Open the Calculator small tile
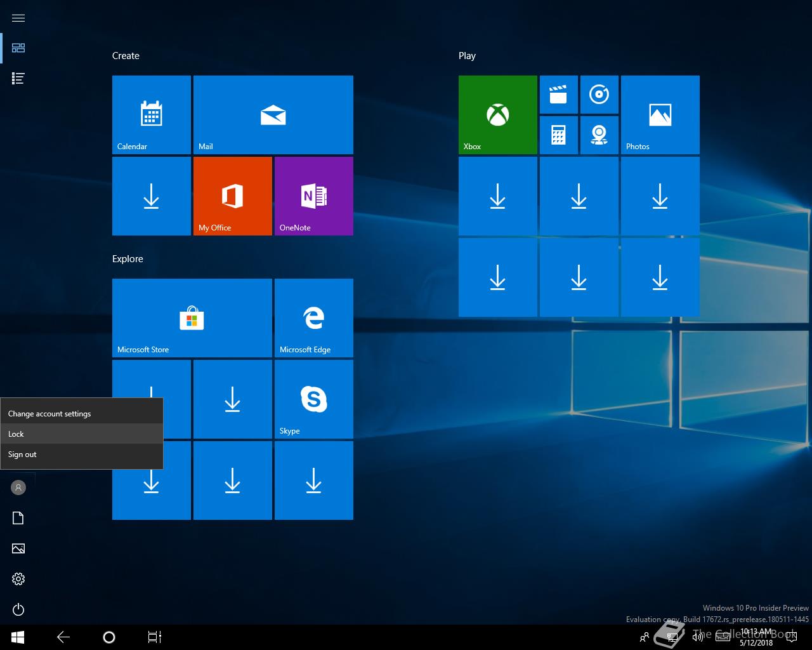 559,135
